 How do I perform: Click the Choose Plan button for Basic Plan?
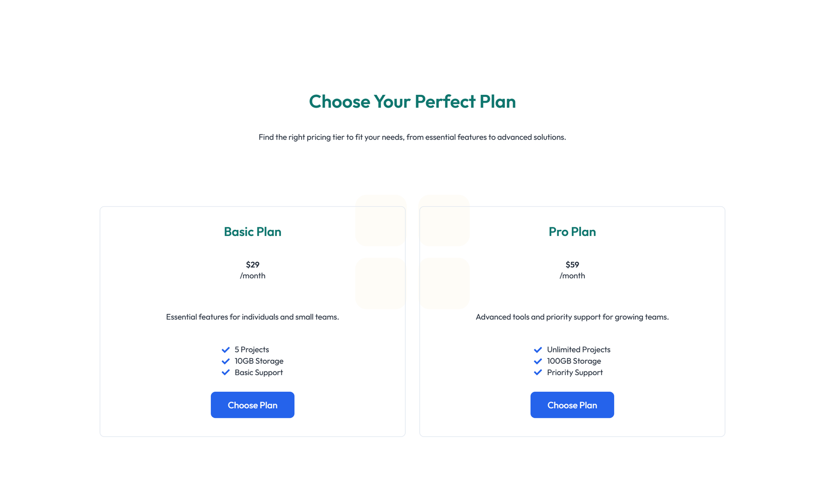click(x=252, y=405)
